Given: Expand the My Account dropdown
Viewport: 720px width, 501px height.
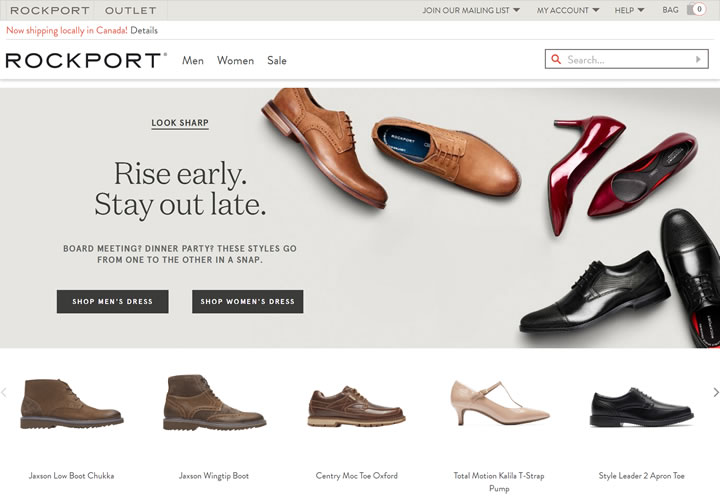Looking at the screenshot, I should [x=568, y=10].
